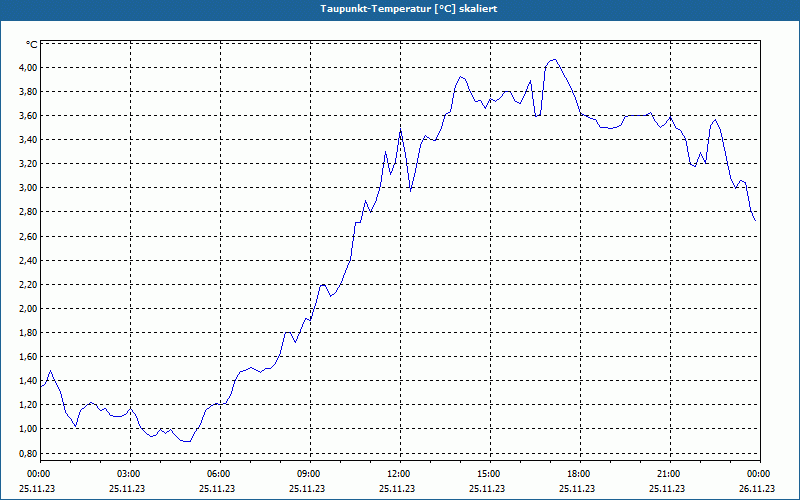The height and width of the screenshot is (500, 800).
Task: Select the 2,20 y-axis label
Action: (x=28, y=284)
